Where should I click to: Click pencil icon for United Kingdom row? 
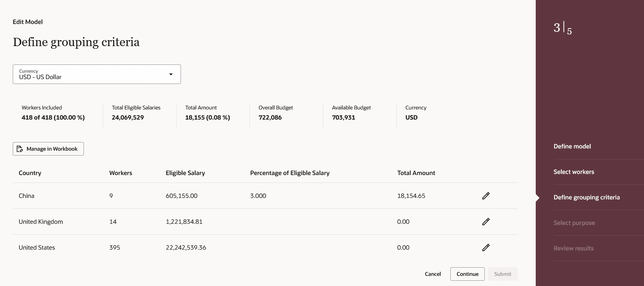[x=486, y=222]
